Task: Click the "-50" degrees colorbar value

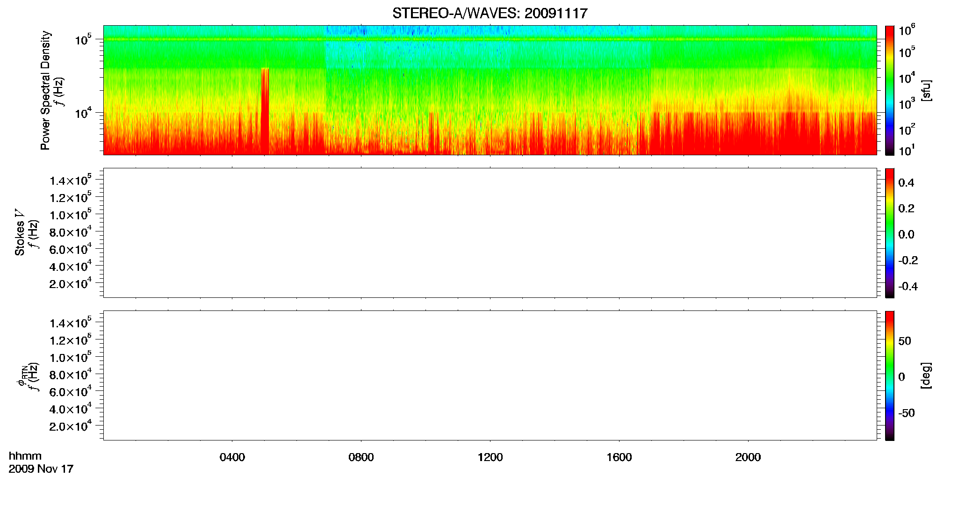Action: point(907,413)
